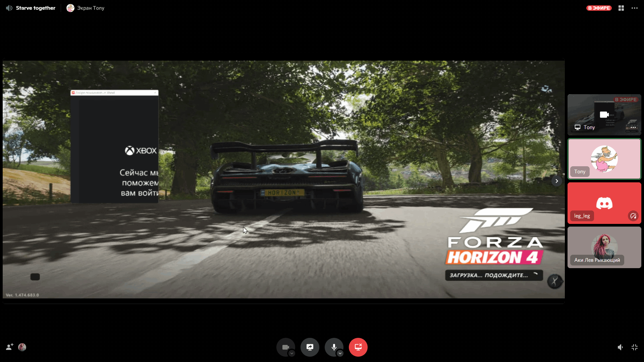
Task: Click the Ver. 1.474.683.0 version text
Action: coord(22,295)
